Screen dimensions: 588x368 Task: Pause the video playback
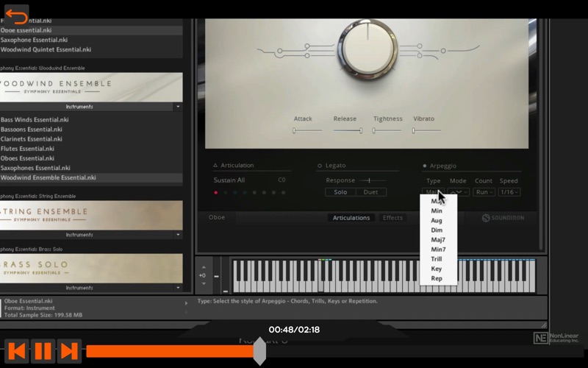click(43, 351)
